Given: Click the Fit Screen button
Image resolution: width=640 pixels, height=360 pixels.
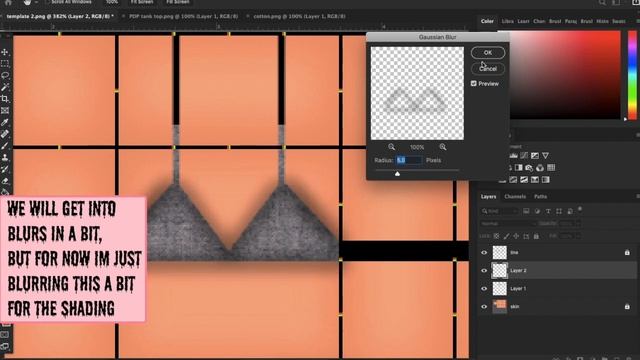Looking at the screenshot, I should (x=142, y=2).
